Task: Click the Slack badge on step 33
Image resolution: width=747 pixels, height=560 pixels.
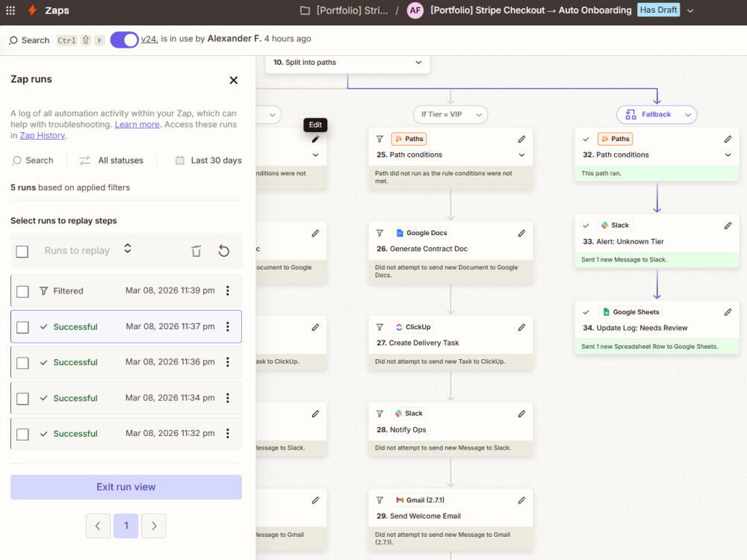Action: [x=615, y=225]
